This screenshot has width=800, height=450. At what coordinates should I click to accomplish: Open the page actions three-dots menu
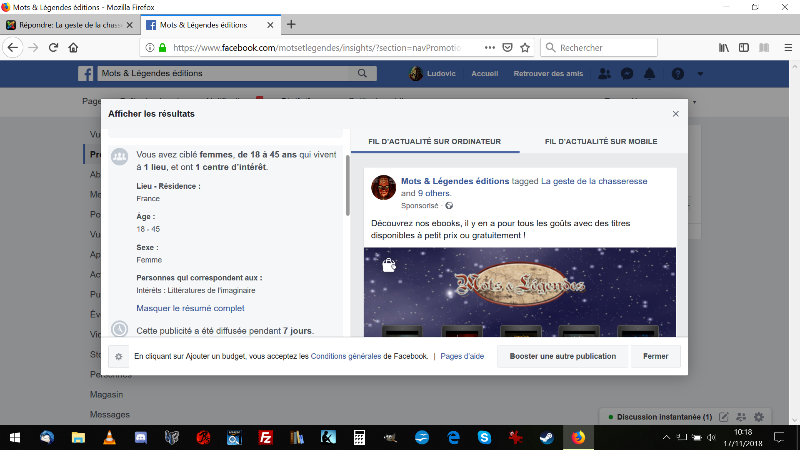(x=488, y=47)
